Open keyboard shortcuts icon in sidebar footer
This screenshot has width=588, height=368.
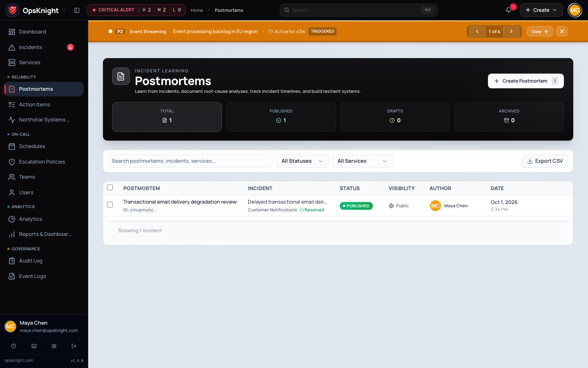[x=34, y=346]
